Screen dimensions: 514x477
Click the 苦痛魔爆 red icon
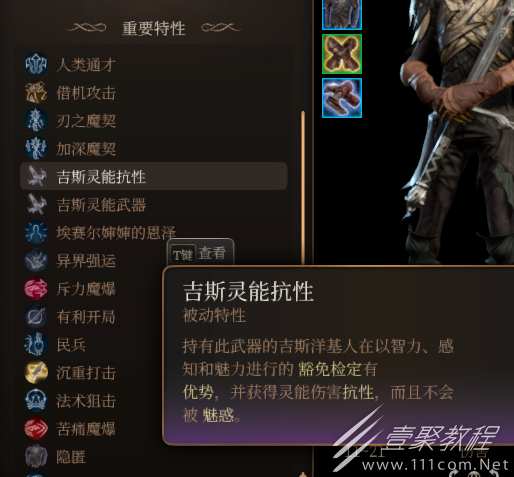(x=36, y=428)
